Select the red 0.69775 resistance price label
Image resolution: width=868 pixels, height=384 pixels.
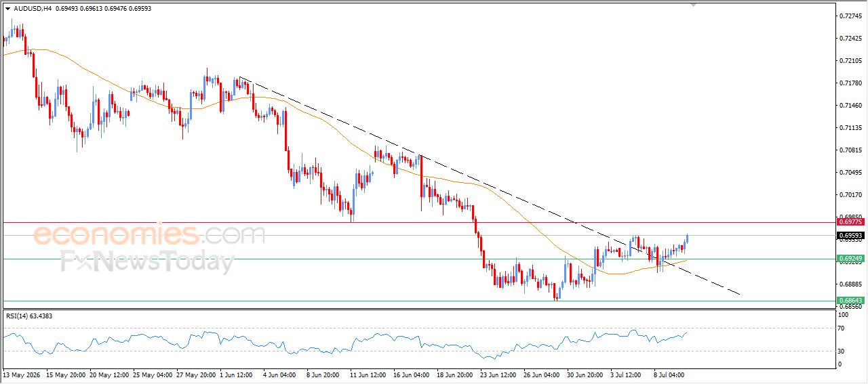pos(850,222)
